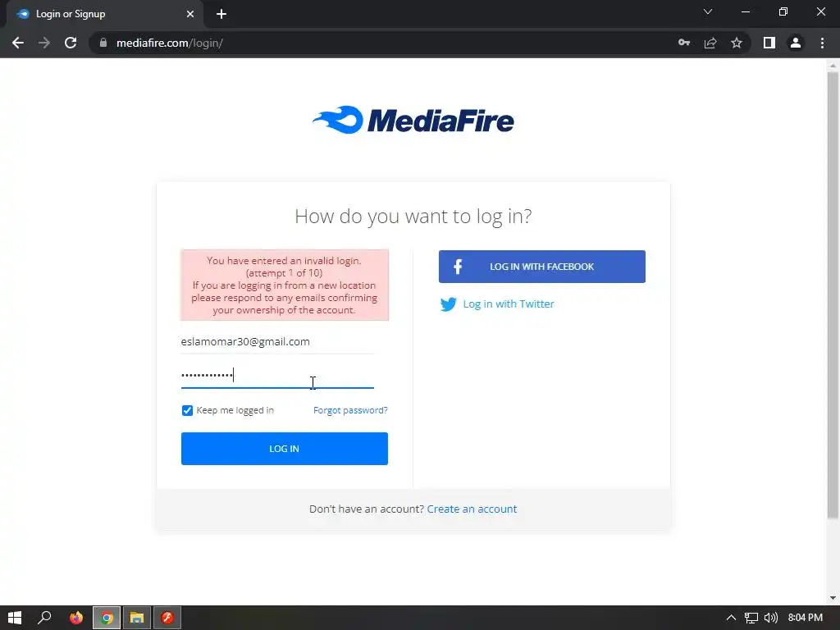The width and height of the screenshot is (840, 630).
Task: Click the saved passwords key icon
Action: 683,43
